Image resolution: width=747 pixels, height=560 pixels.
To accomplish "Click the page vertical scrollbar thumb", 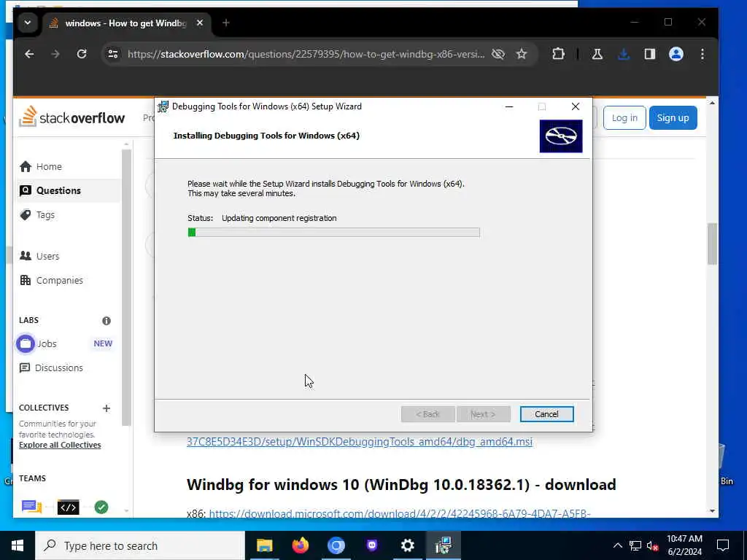I will [712, 244].
